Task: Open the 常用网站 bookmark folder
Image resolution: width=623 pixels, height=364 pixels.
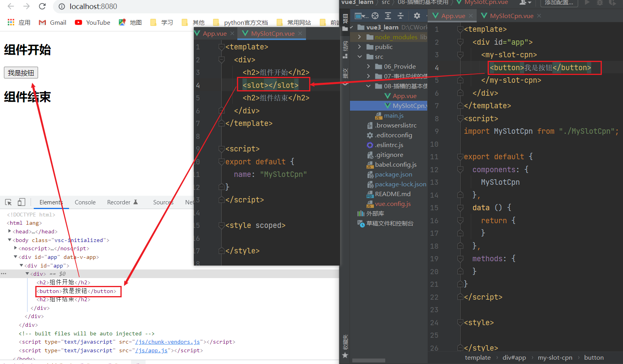Action: pyautogui.click(x=294, y=22)
